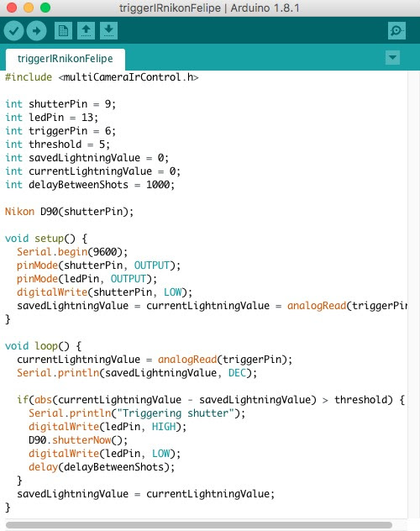Select the triggerIRnikonFelipe sketch tab

[66, 59]
